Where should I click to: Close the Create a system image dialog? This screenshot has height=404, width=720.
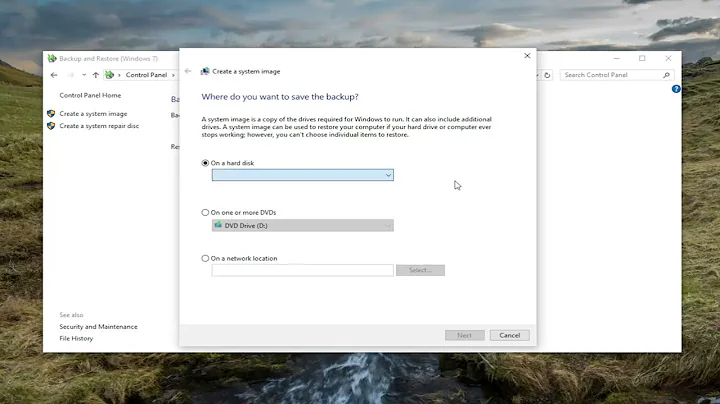pyautogui.click(x=527, y=56)
